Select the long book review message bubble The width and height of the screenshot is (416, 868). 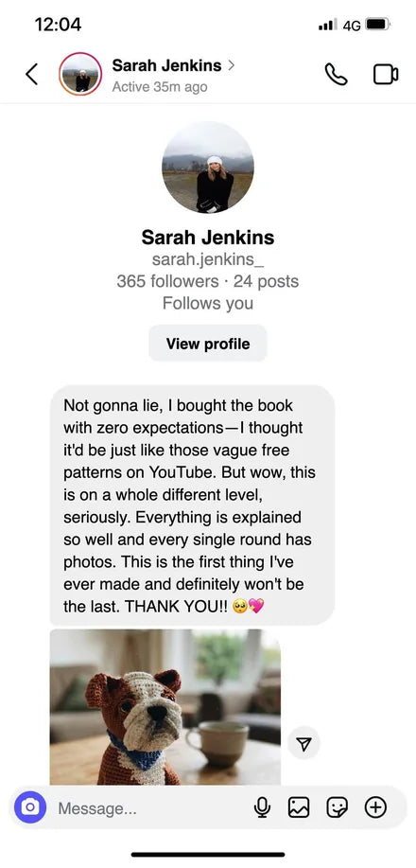coord(192,505)
